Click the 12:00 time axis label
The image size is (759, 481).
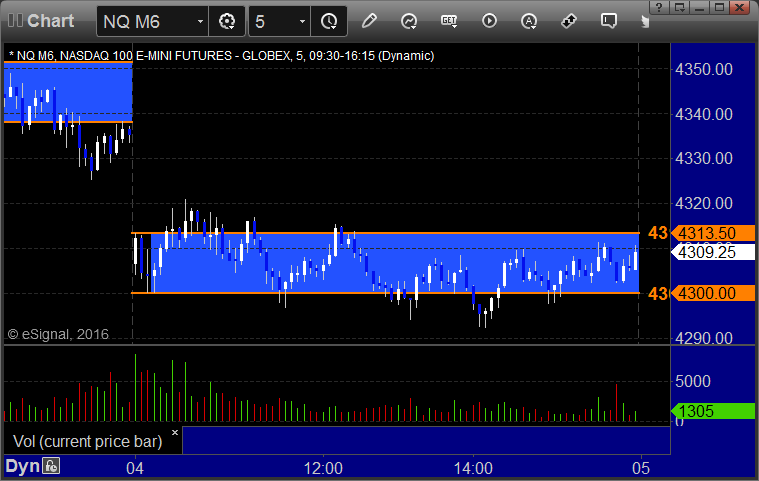[x=323, y=468]
